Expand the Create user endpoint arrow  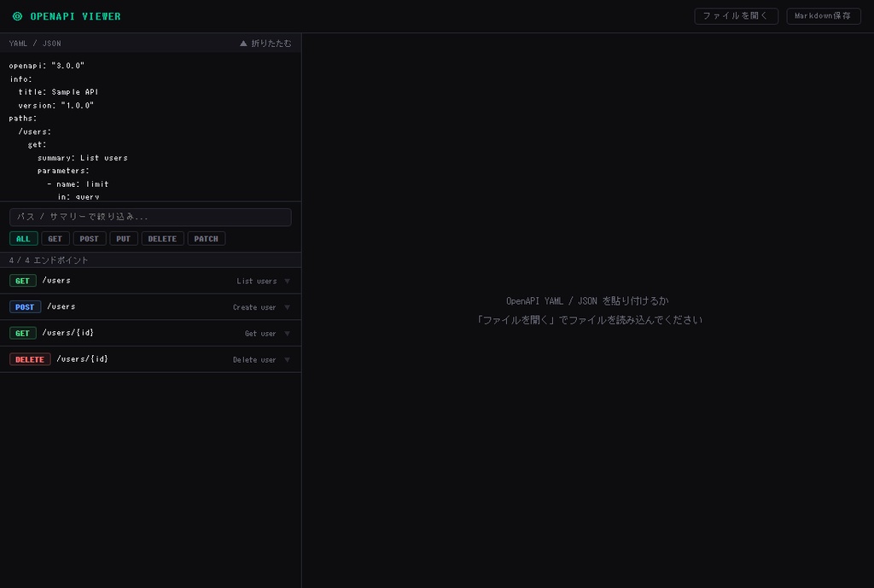(x=287, y=307)
